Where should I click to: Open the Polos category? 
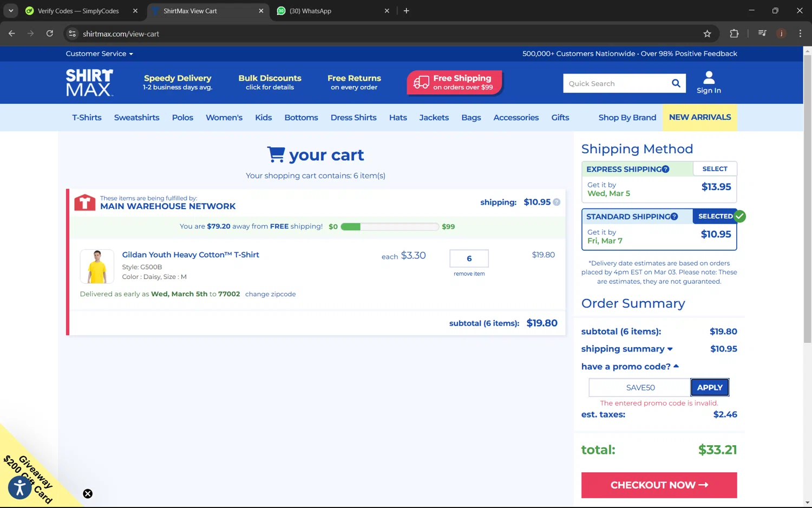[x=182, y=118]
